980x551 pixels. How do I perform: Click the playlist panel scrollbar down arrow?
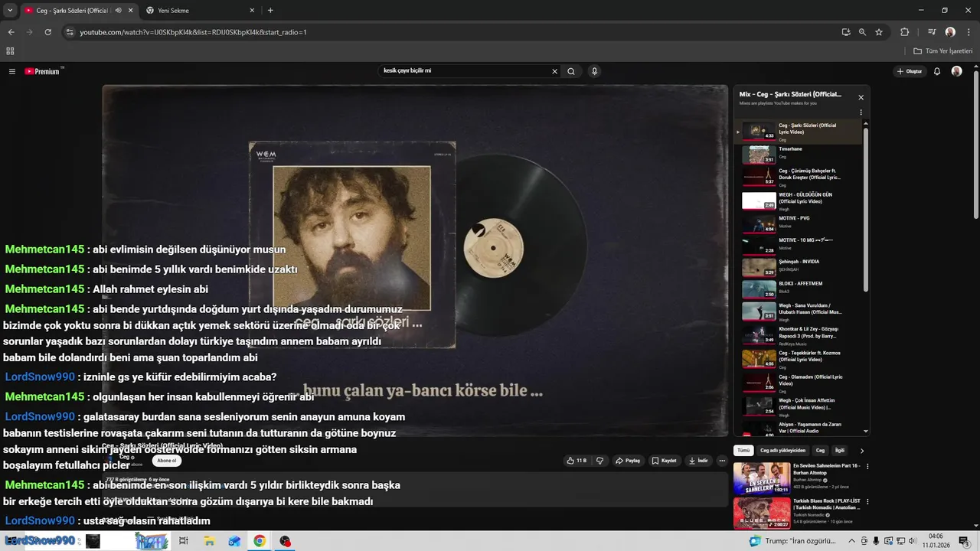click(866, 432)
